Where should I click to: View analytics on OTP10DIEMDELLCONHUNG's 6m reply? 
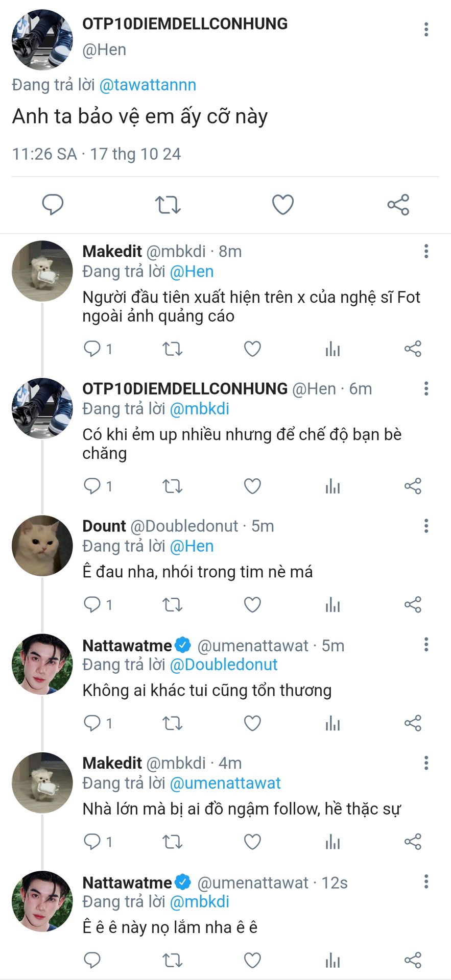click(x=333, y=486)
